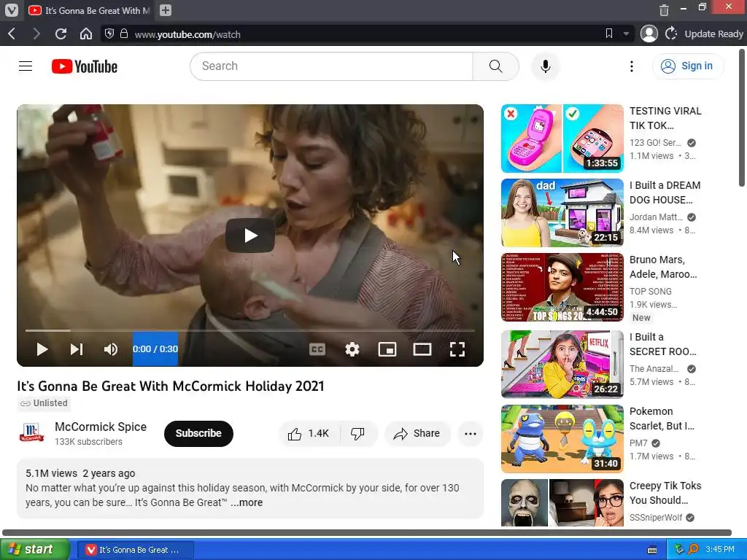Open Pokemon Scarlet video thumbnail

coord(562,438)
